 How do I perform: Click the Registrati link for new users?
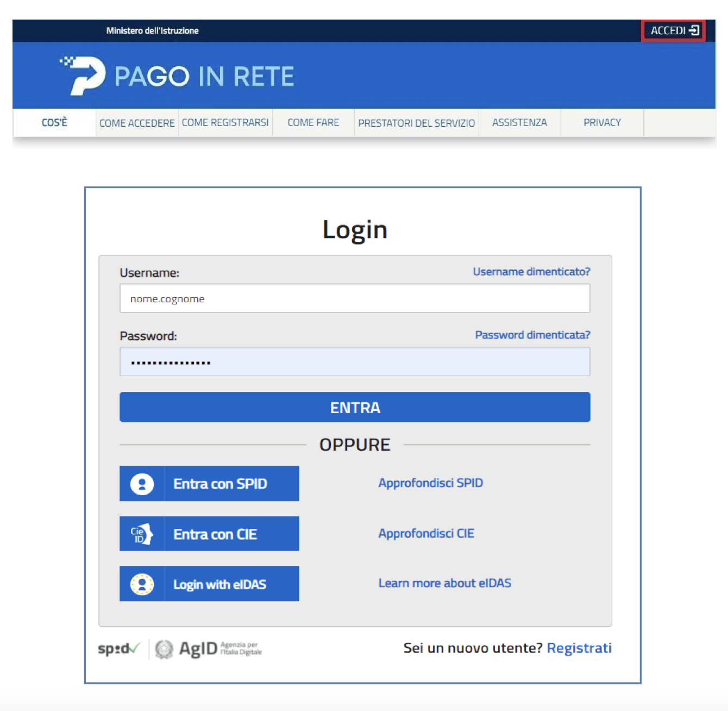[x=579, y=648]
